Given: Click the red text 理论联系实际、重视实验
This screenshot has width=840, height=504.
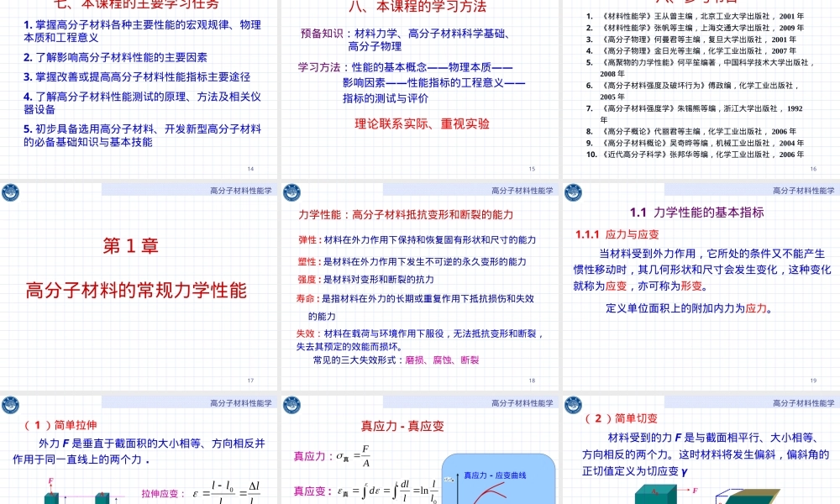Looking at the screenshot, I should (x=423, y=123).
